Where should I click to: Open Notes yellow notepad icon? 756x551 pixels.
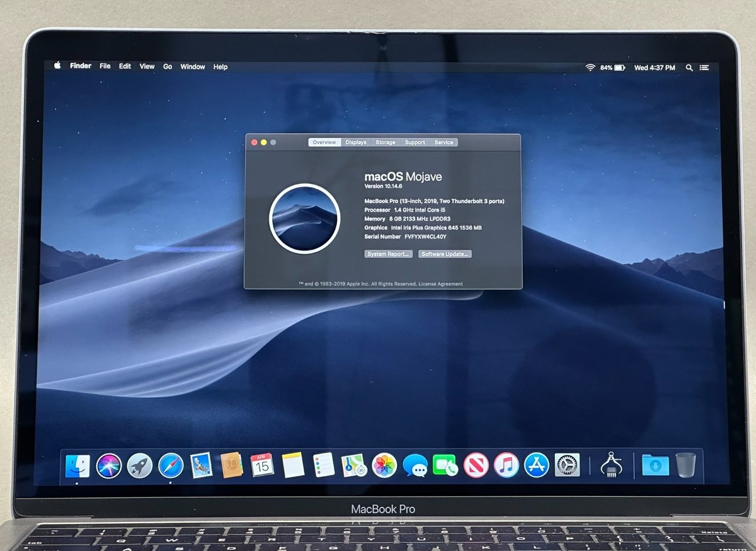tap(293, 465)
